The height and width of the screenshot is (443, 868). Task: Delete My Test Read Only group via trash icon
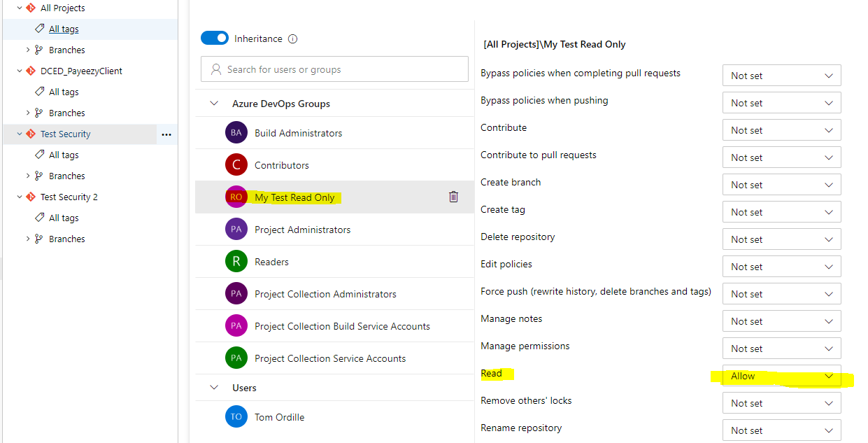[x=453, y=197]
